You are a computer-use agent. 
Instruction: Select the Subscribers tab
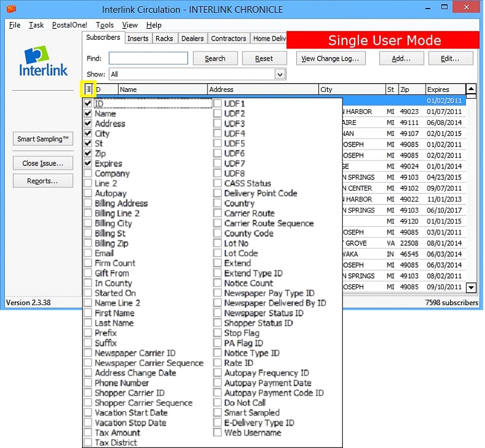click(x=103, y=37)
